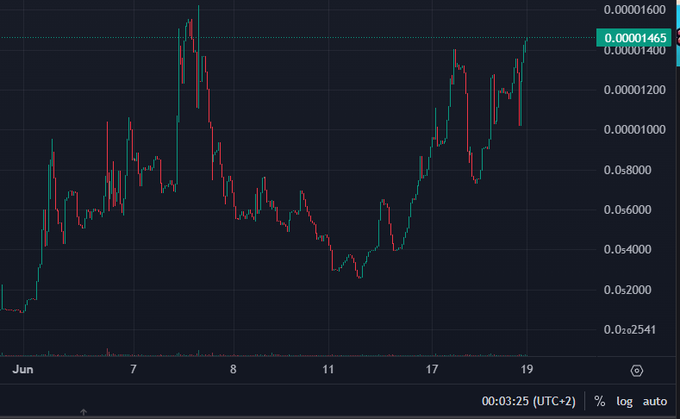This screenshot has height=419, width=680.
Task: Click the 0.00001000 price axis label
Action: click(x=634, y=130)
